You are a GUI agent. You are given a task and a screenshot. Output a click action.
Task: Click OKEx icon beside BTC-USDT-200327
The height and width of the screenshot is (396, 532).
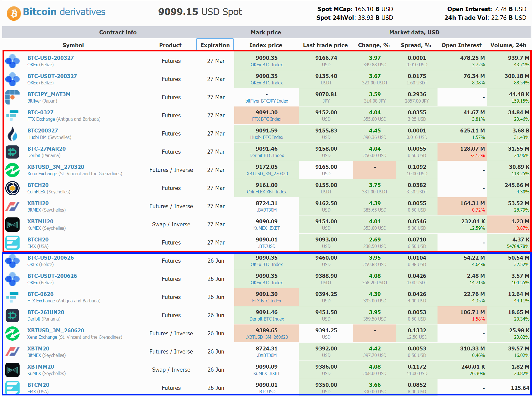(12, 79)
